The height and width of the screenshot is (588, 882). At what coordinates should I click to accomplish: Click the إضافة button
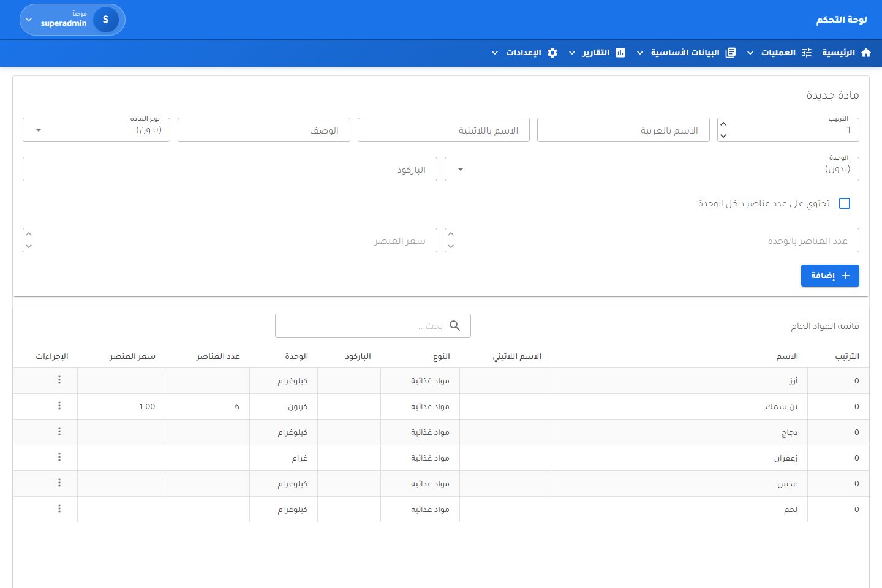click(830, 276)
